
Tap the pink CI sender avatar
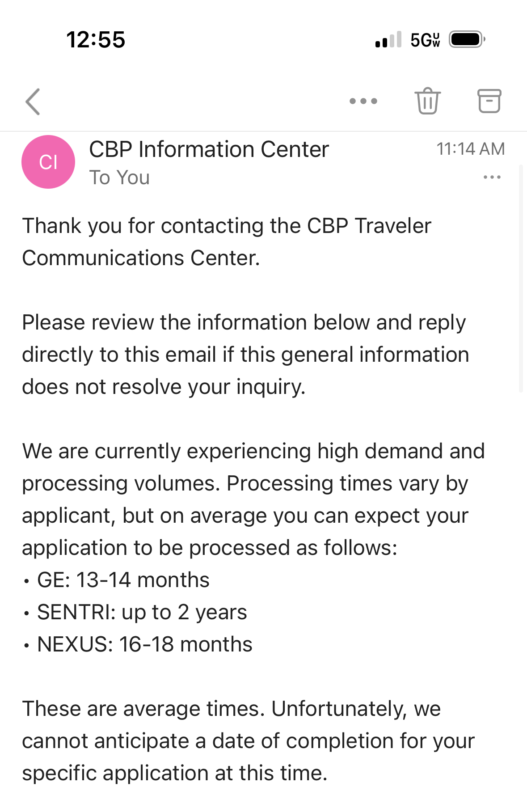48,162
